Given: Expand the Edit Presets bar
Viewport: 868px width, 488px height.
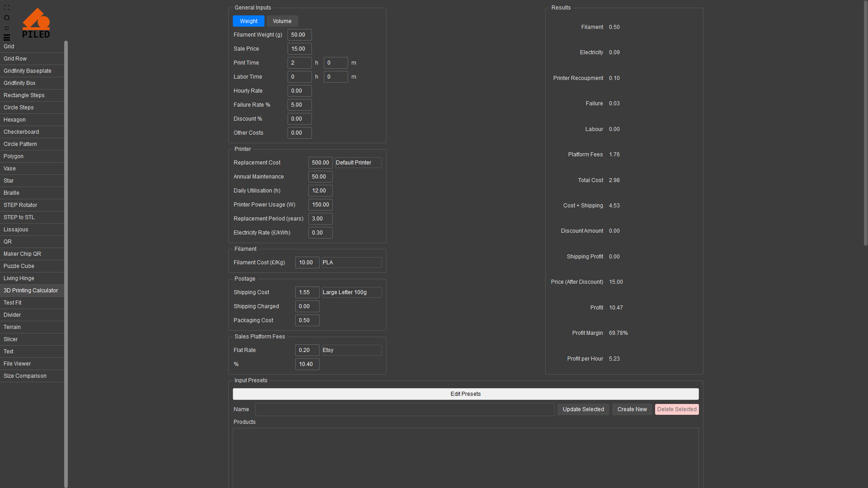Looking at the screenshot, I should 465,394.
